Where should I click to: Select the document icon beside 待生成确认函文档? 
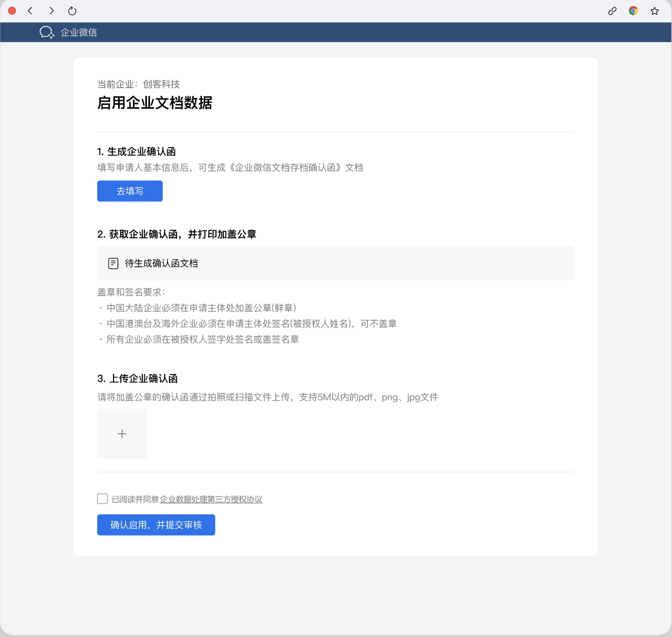click(113, 264)
